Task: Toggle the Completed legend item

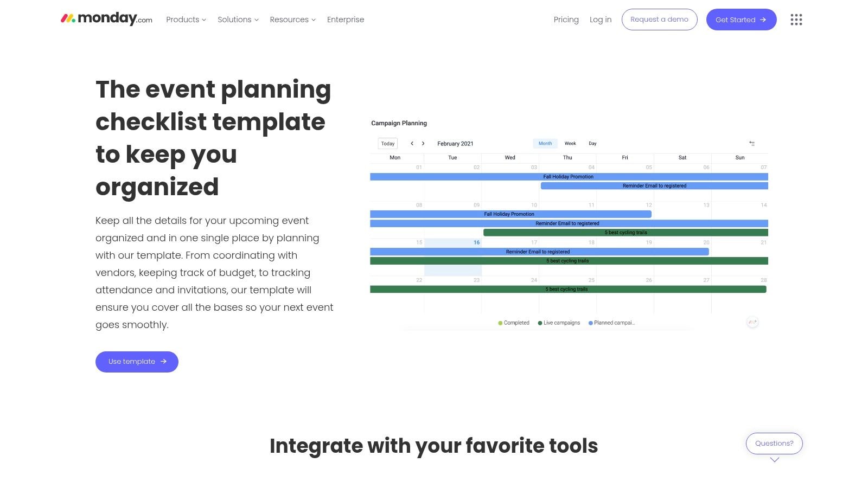Action: click(x=513, y=322)
